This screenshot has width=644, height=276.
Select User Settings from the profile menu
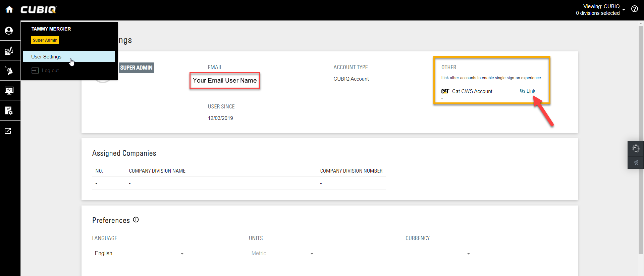[46, 57]
